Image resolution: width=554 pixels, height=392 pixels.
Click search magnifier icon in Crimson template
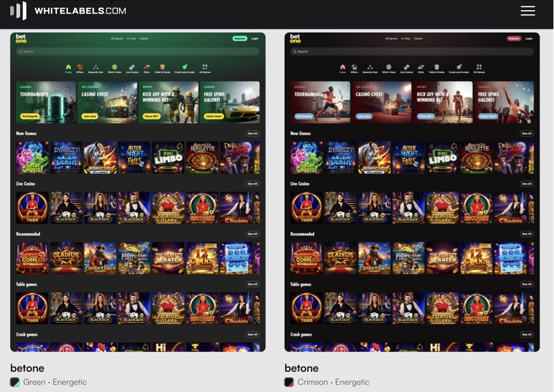click(x=295, y=52)
